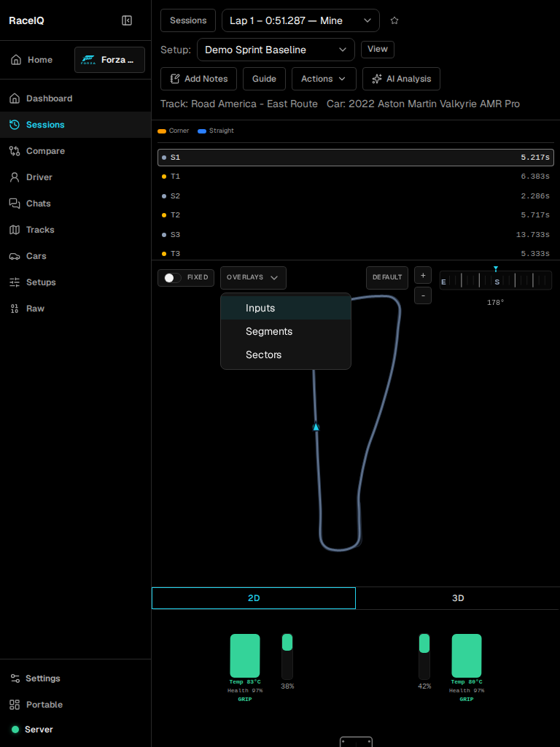
Task: Select segment row T1 6.383s
Action: 356,177
